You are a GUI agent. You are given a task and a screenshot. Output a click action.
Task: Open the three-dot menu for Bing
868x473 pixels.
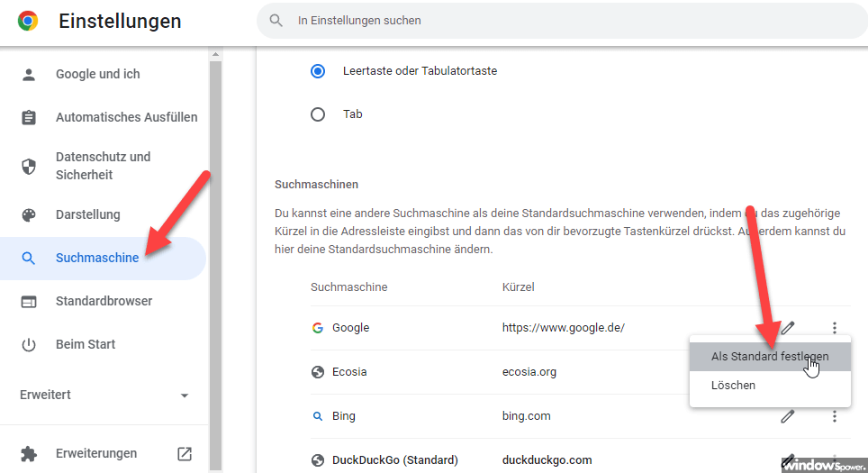coord(834,416)
